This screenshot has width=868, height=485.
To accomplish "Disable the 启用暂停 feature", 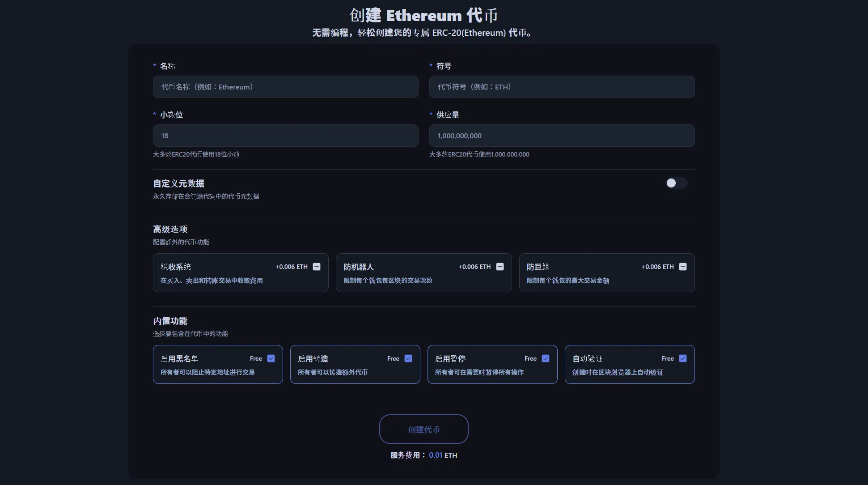I will pyautogui.click(x=545, y=358).
